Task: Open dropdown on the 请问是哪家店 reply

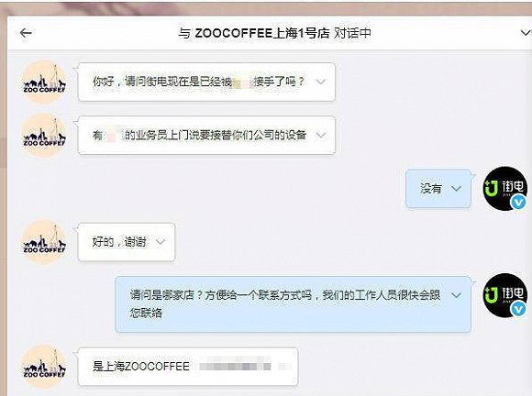Action: [457, 295]
